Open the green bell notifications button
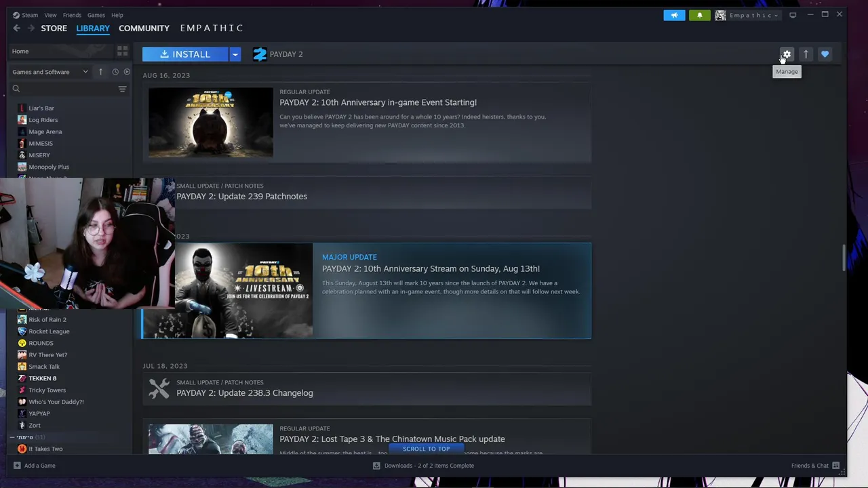Screen dimensions: 868x488 [x=699, y=15]
